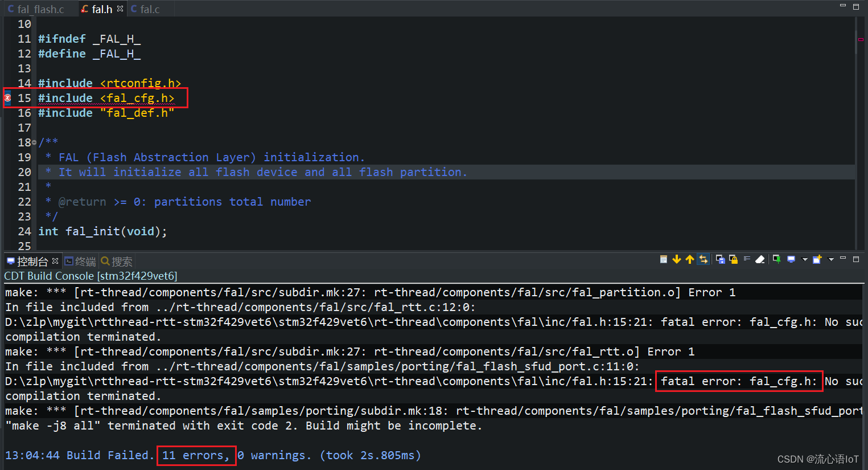Collapse the comment fold at line 18
This screenshot has height=470, width=868.
pos(34,142)
